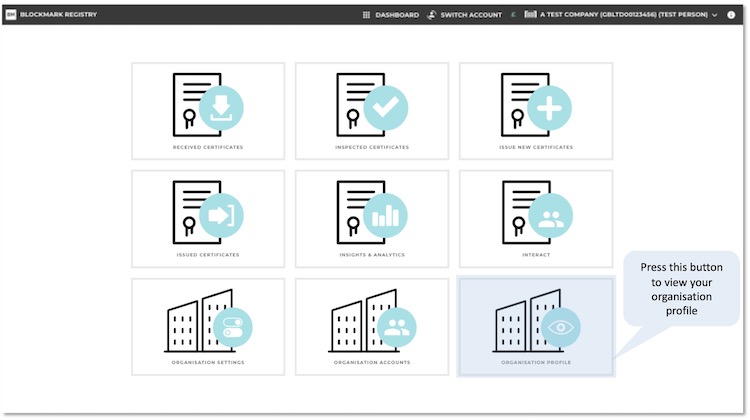Open the Received Certificates tile
The image size is (750, 420).
(x=207, y=110)
